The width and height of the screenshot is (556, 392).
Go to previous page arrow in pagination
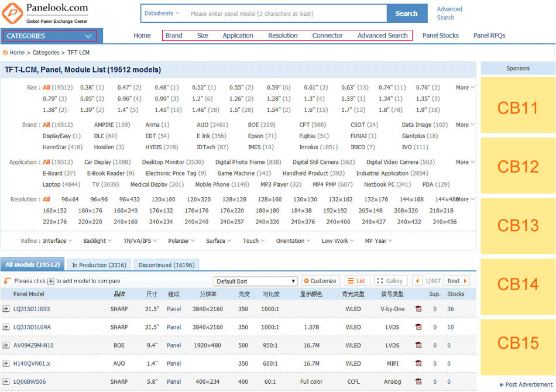tap(417, 281)
